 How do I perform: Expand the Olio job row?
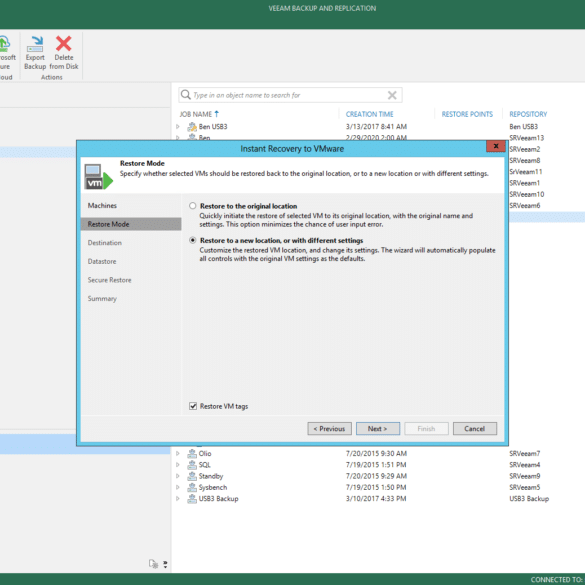point(178,454)
